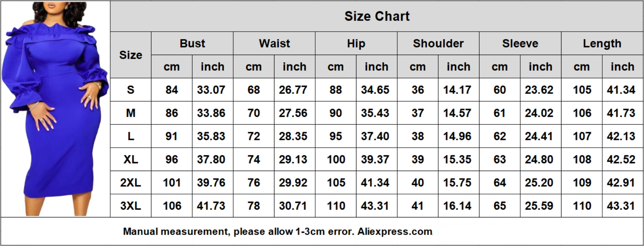The image size is (644, 246).
Task: Click the M size row label
Action: pyautogui.click(x=131, y=113)
